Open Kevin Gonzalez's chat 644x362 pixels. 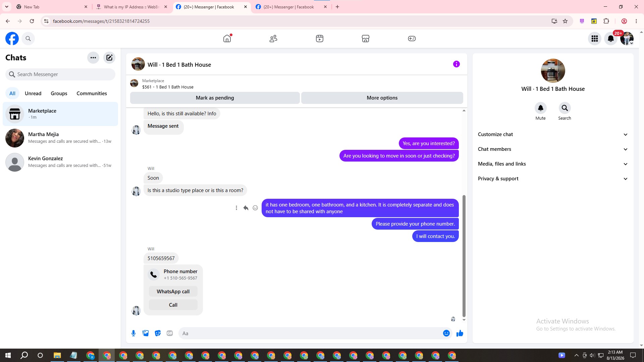(60, 162)
